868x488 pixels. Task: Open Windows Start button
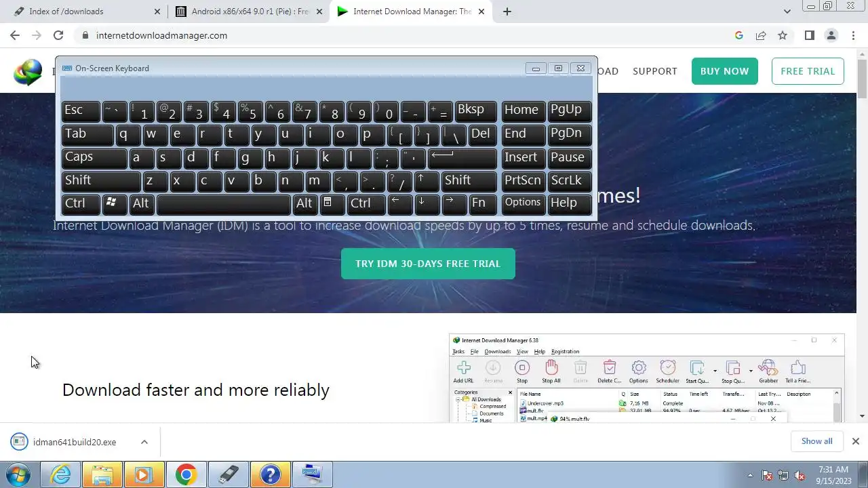pyautogui.click(x=18, y=475)
